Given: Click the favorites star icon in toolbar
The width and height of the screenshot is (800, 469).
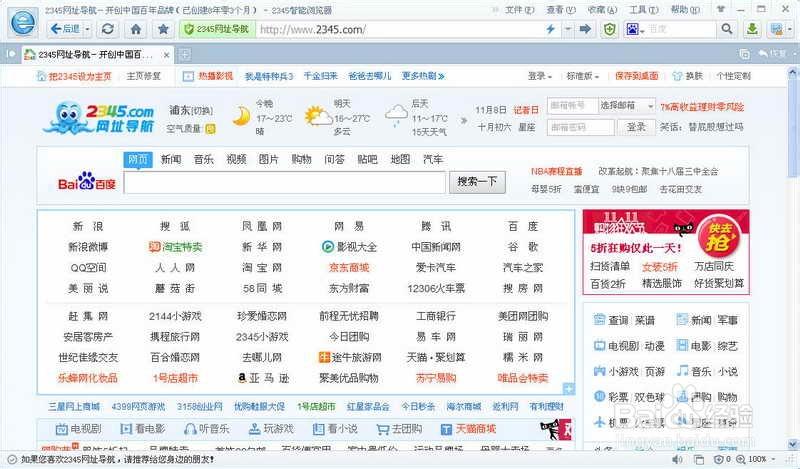Looking at the screenshot, I should coord(163,29).
